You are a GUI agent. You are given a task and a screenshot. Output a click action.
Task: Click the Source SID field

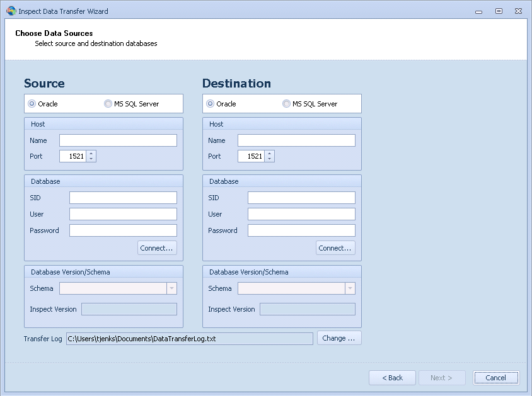pyautogui.click(x=123, y=198)
